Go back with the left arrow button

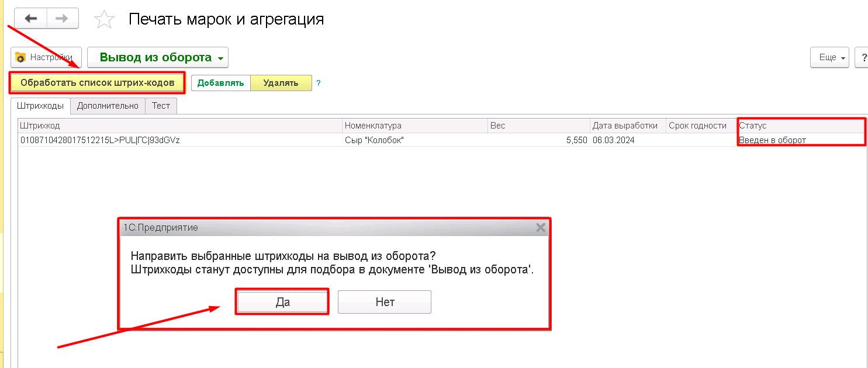[30, 19]
